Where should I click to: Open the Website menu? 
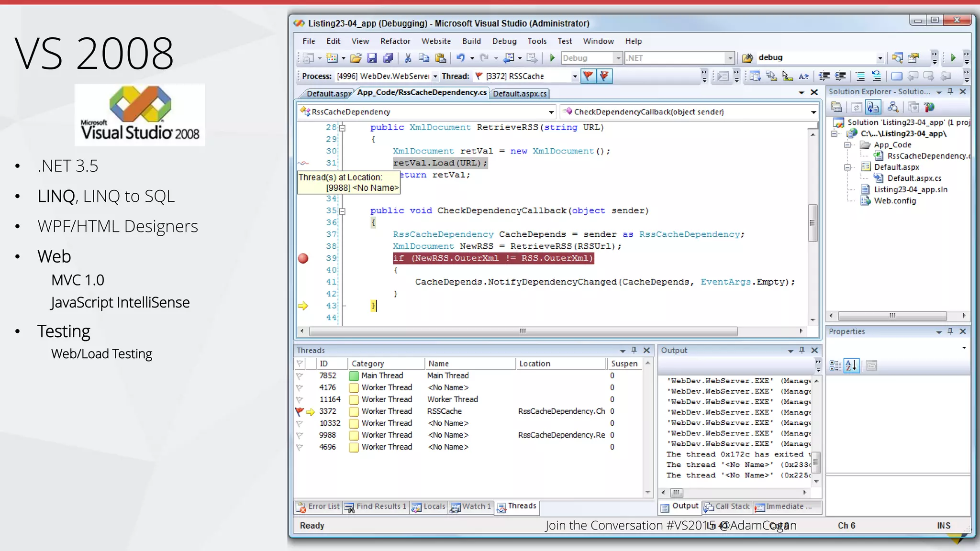click(x=436, y=41)
